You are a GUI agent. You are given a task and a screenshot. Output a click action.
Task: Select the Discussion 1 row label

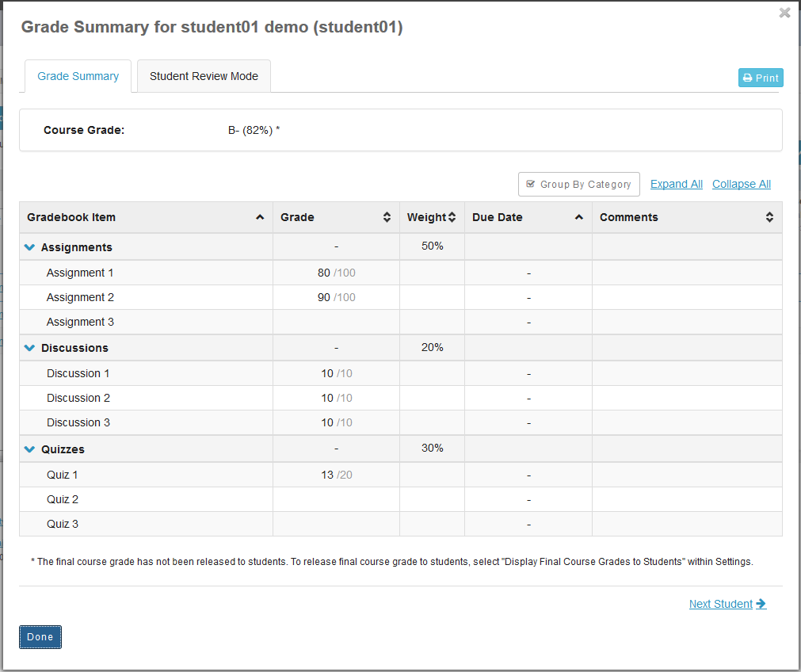point(78,373)
